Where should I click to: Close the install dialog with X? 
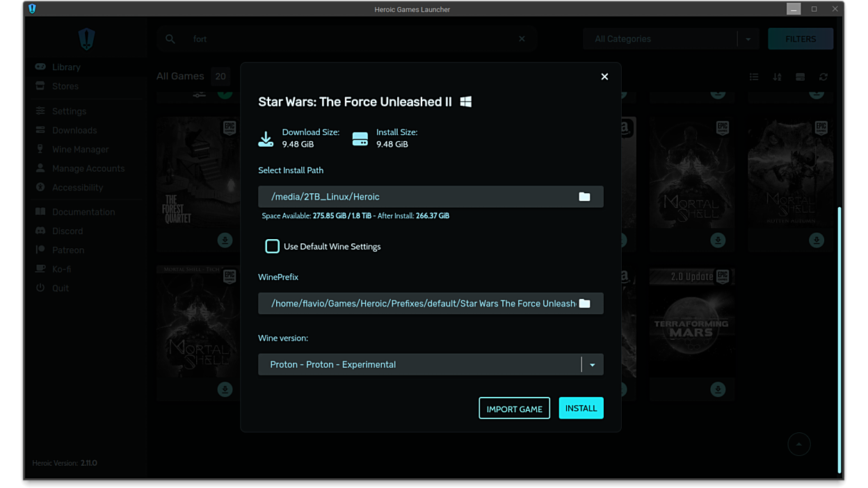[604, 76]
